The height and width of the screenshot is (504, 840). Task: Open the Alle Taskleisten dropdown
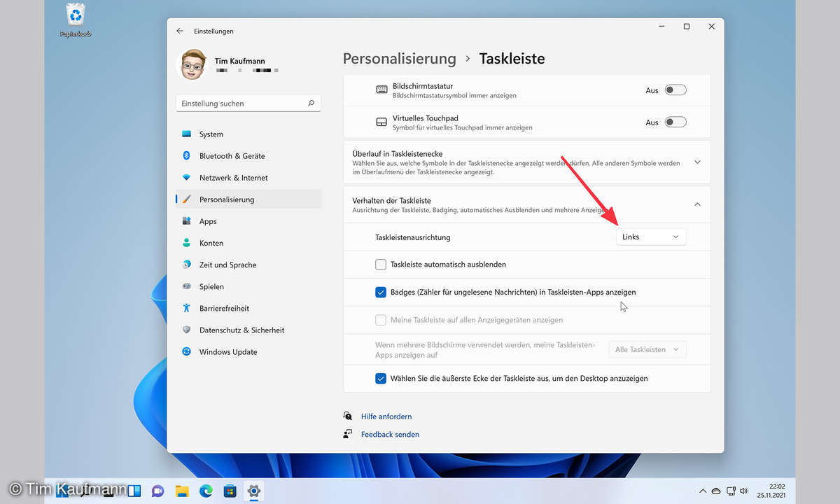point(647,349)
